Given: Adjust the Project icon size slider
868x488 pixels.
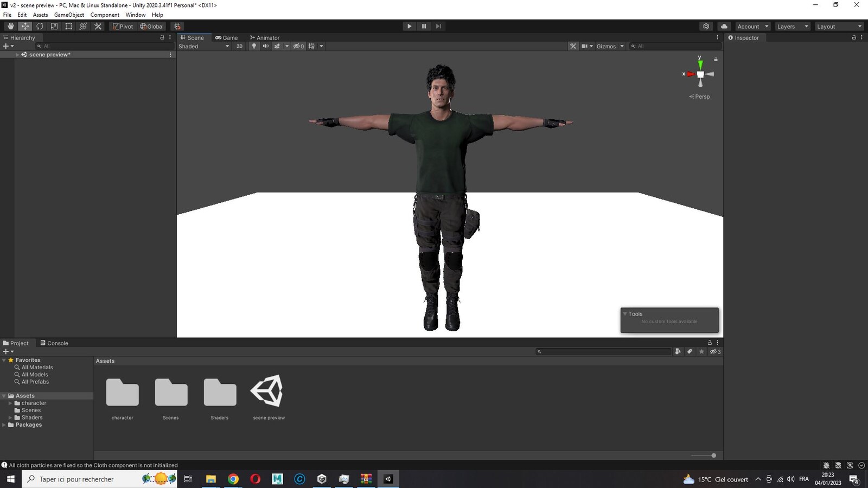Looking at the screenshot, I should pyautogui.click(x=704, y=455).
